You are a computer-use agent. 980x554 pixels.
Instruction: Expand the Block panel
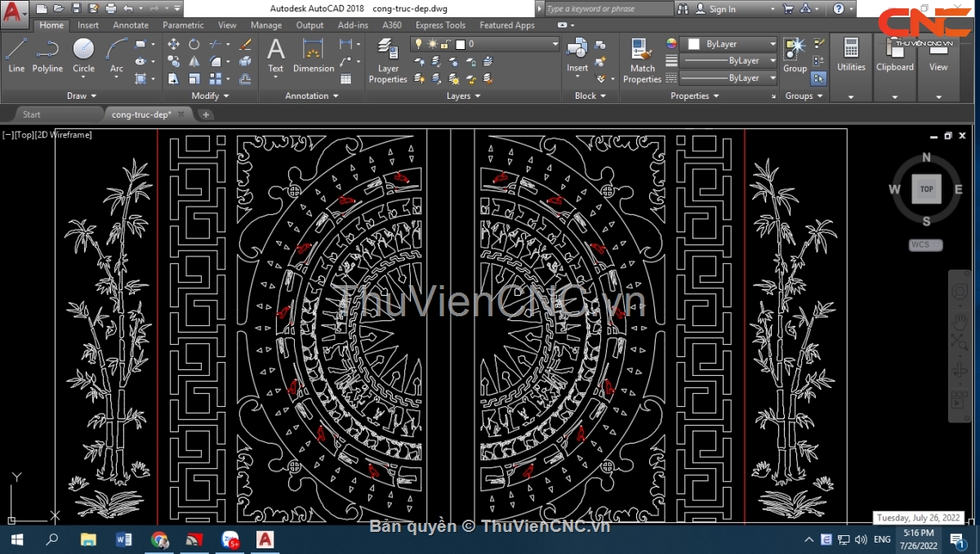tap(590, 96)
